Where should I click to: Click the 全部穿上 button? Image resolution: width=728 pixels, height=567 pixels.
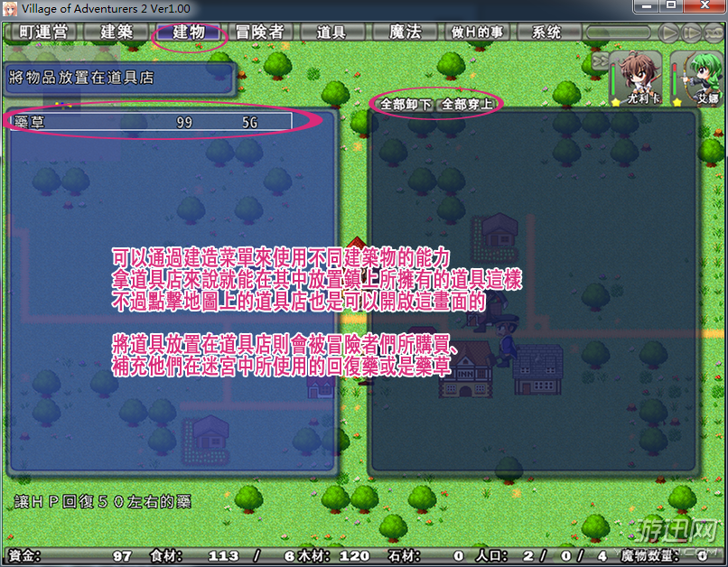click(x=467, y=104)
